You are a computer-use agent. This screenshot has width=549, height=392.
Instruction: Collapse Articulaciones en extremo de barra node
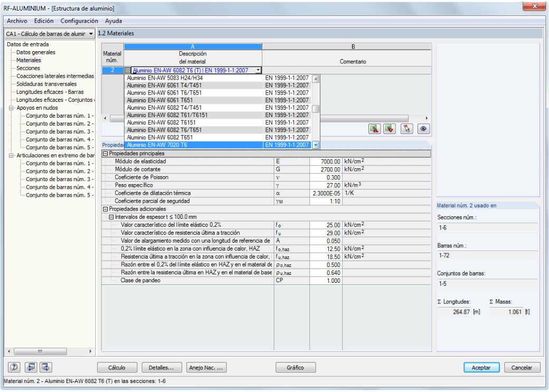[x=11, y=156]
